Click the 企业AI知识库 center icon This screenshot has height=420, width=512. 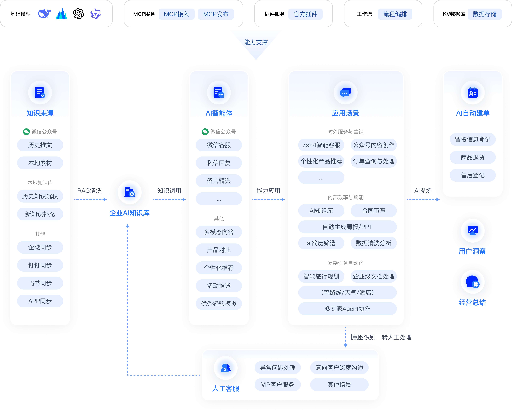tap(129, 192)
